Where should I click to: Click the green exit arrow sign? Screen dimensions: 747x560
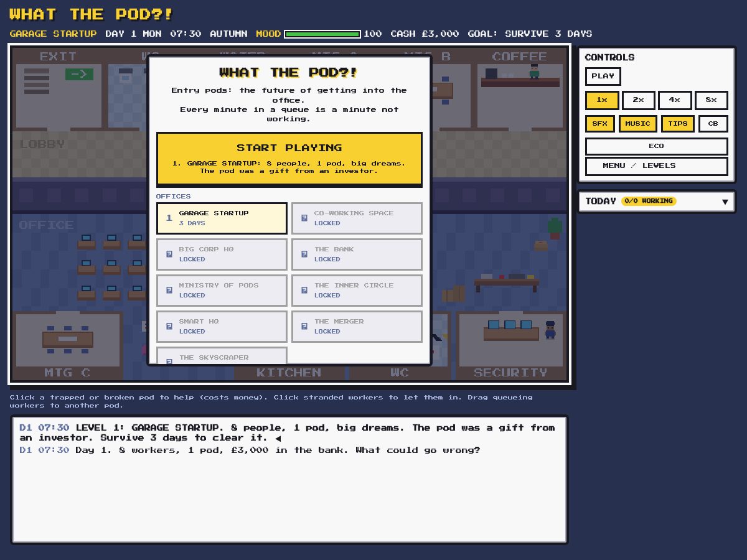pos(79,74)
